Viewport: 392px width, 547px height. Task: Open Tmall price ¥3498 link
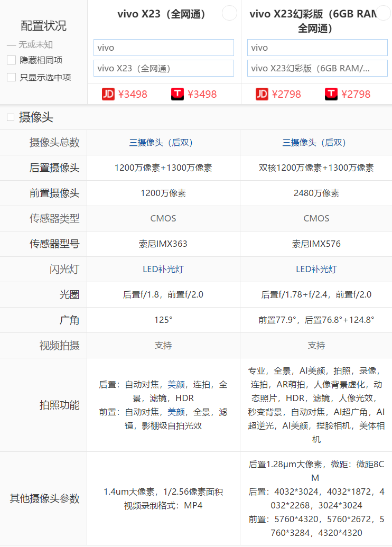(202, 94)
